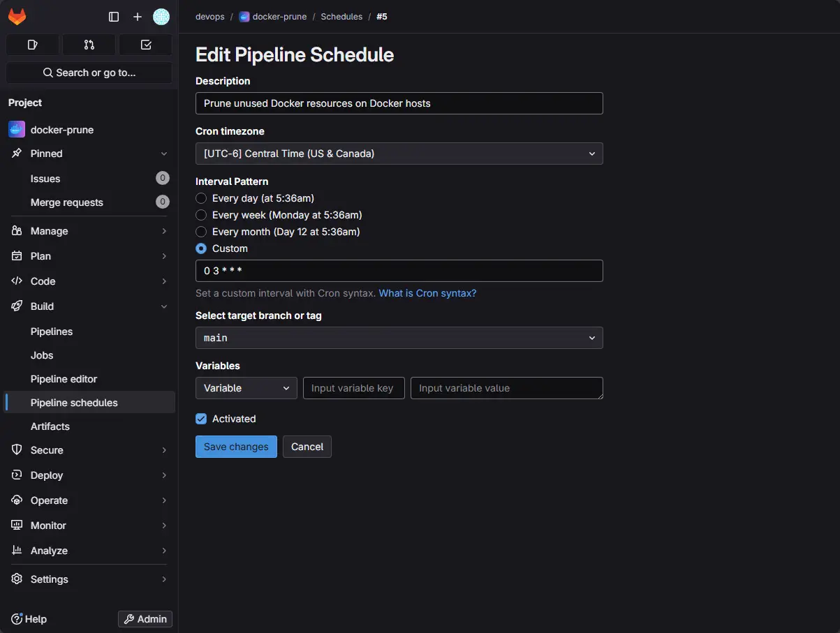
Task: Open the Cron timezone dropdown
Action: tap(399, 154)
